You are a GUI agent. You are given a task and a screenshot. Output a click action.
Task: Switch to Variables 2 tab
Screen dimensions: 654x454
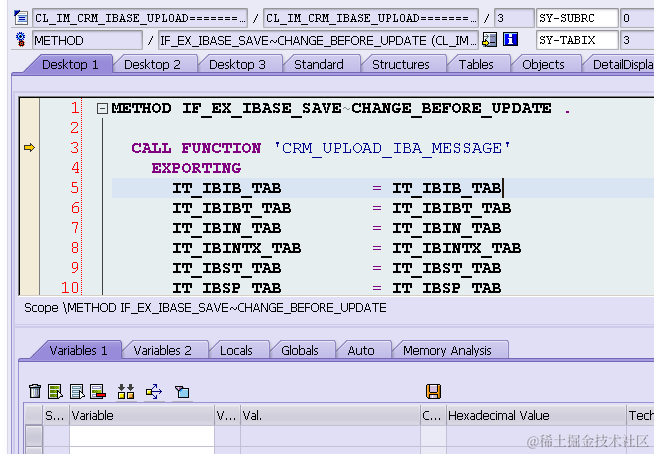[162, 351]
